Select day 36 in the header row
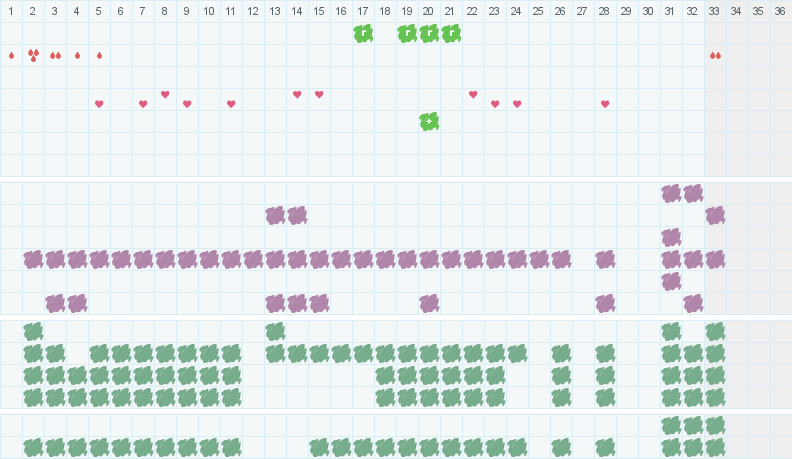This screenshot has width=792, height=459. [x=780, y=11]
